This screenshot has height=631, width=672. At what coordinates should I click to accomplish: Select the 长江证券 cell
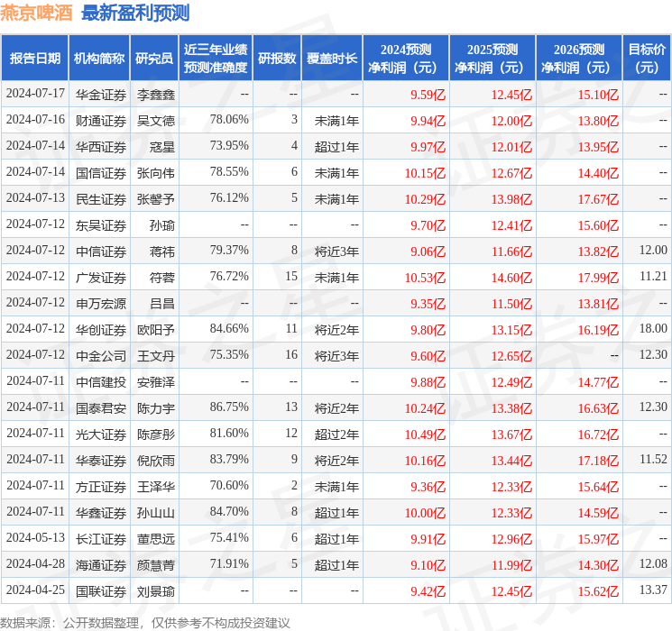point(101,539)
